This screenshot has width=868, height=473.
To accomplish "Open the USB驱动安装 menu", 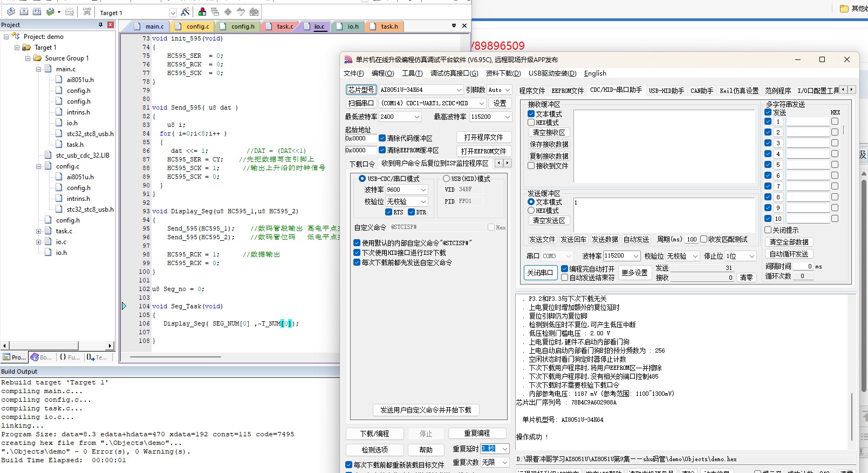I will 552,73.
